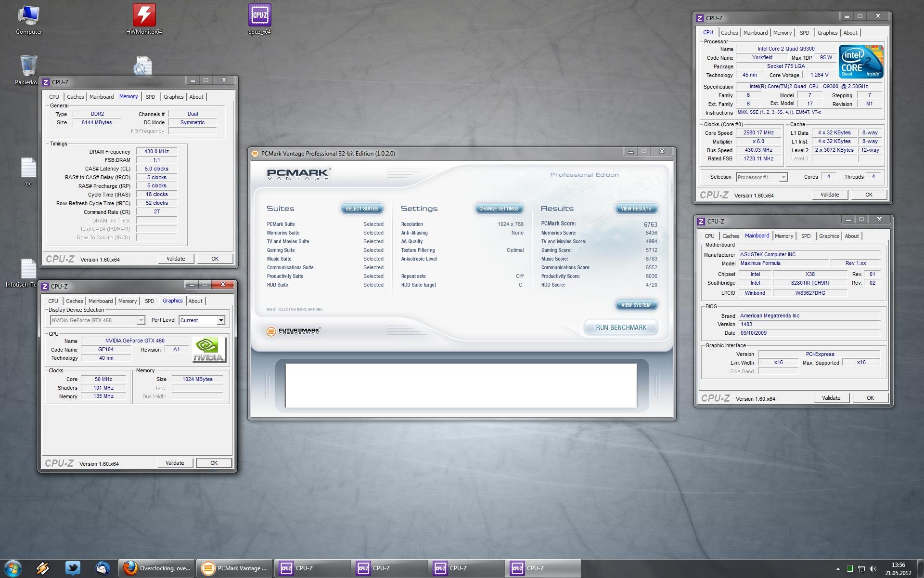924x578 pixels.
Task: Click the Windows Start orb
Action: pos(13,568)
